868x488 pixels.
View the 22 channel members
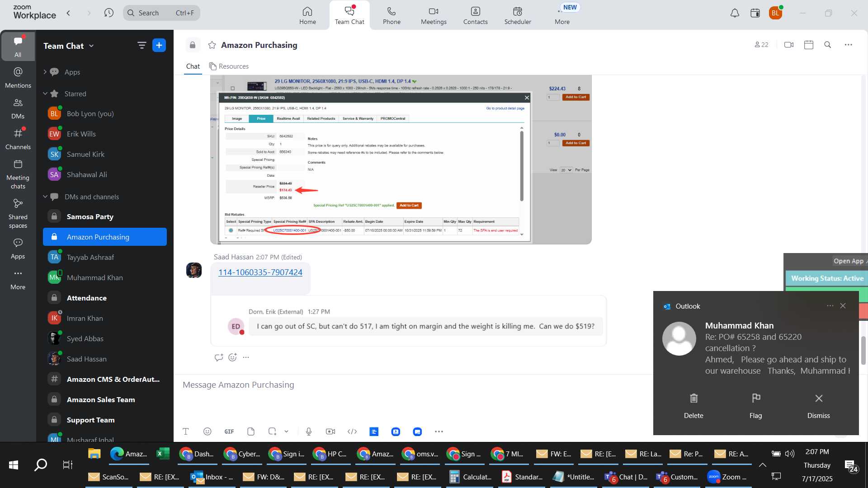point(761,45)
